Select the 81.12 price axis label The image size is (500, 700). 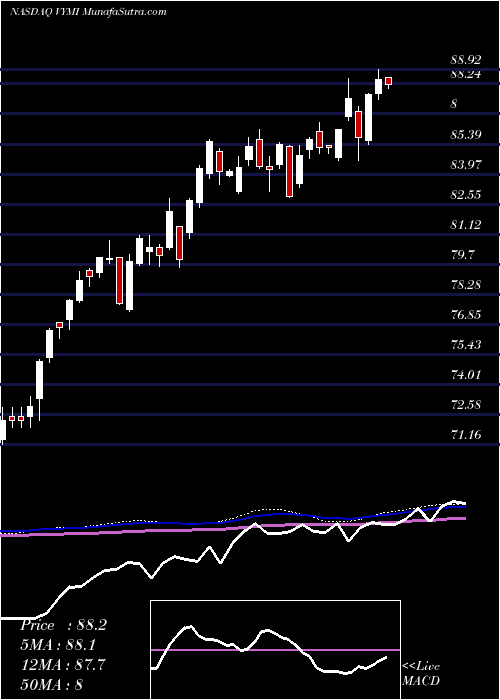click(x=466, y=225)
